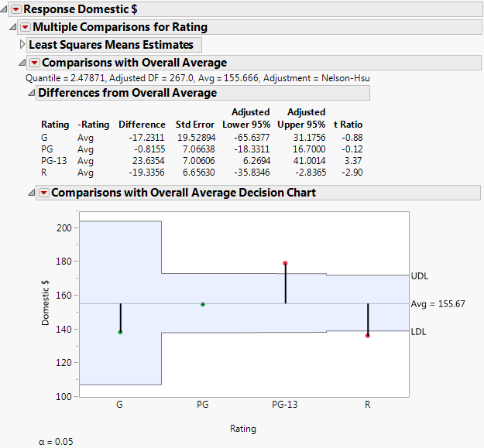
Task: Click the UDL upper limit label
Action: (x=419, y=275)
